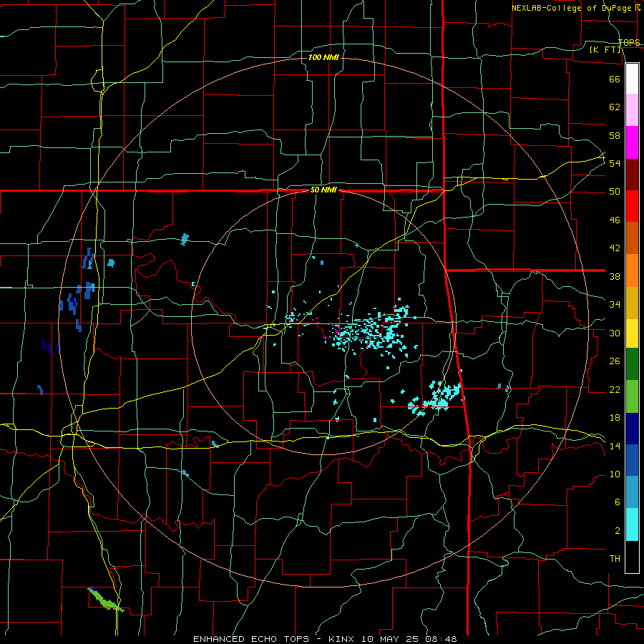Click the '62' legend value
Viewport: 644px width, 644px height.
coord(615,107)
